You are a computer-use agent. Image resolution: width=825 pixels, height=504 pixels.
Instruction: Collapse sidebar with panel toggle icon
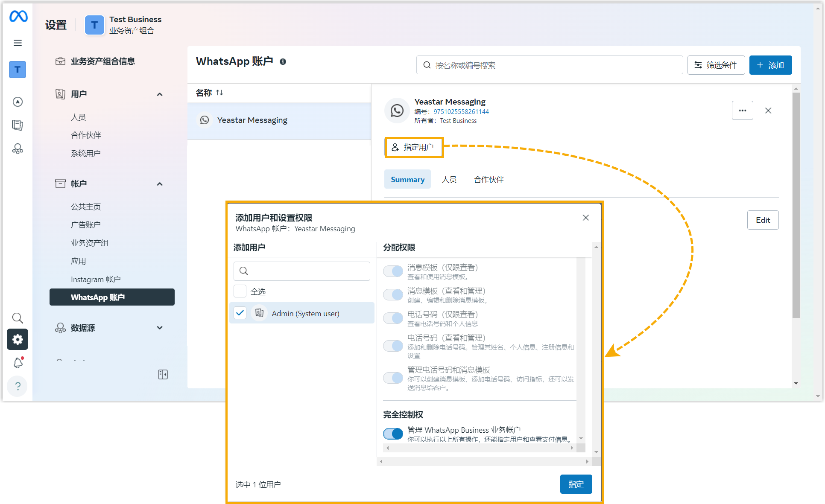163,374
